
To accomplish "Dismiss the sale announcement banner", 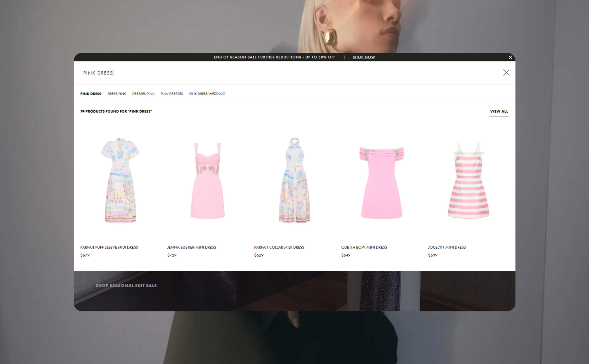I will click(510, 57).
